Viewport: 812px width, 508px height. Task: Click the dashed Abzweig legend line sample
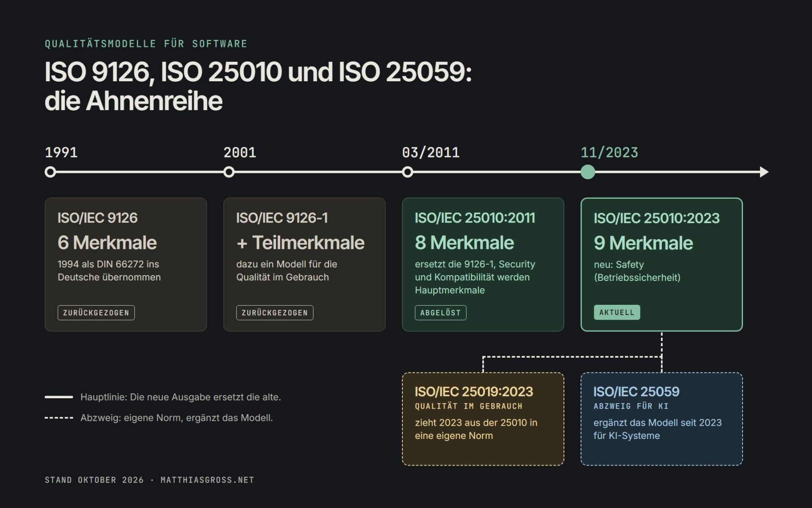[x=59, y=418]
